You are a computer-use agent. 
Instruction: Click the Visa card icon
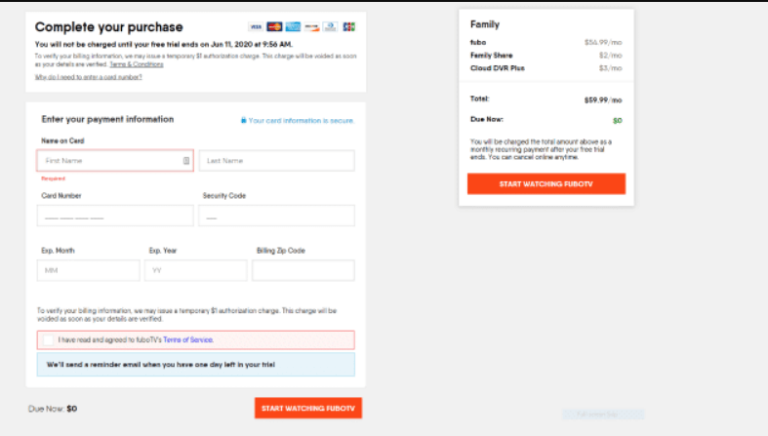click(255, 27)
